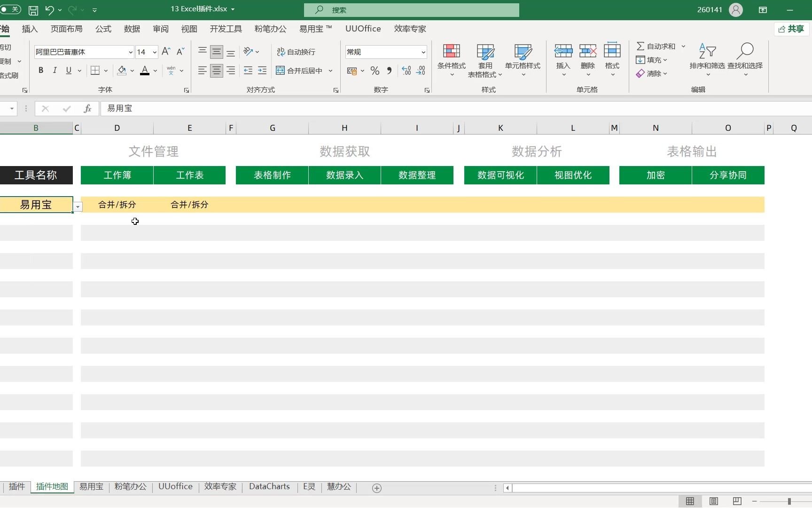Open find and select (查找和选择)
This screenshot has height=508, width=812.
click(x=745, y=60)
